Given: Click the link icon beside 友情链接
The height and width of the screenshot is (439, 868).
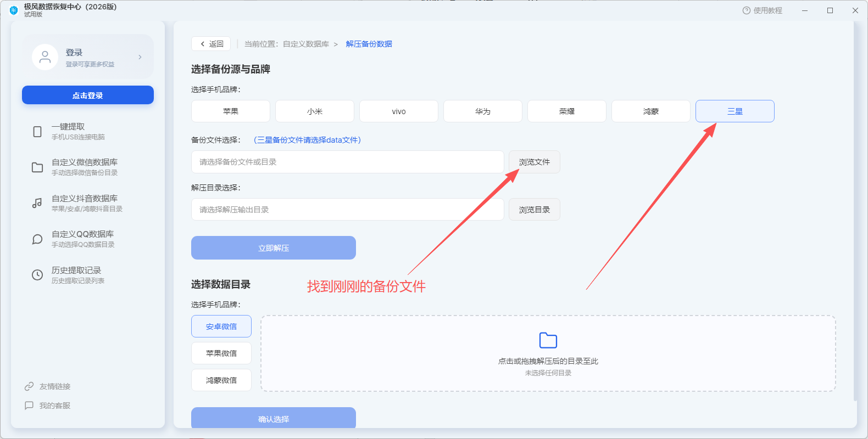Looking at the screenshot, I should [x=29, y=386].
